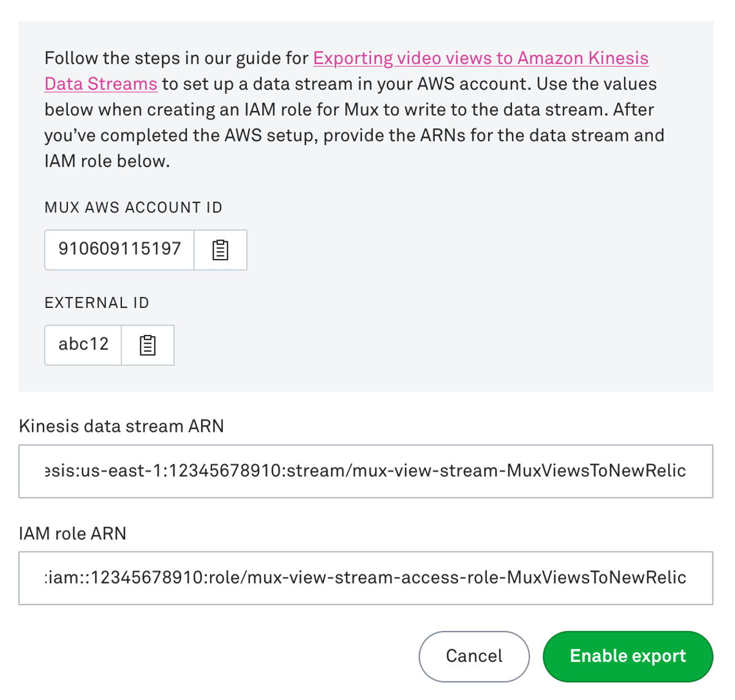
Task: Click the External ID value box showing abc12
Action: (x=83, y=345)
